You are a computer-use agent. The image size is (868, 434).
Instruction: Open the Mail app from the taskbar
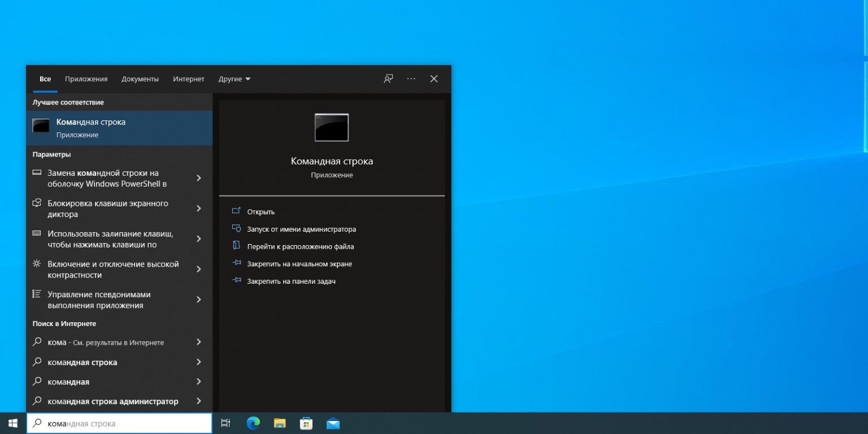[333, 423]
